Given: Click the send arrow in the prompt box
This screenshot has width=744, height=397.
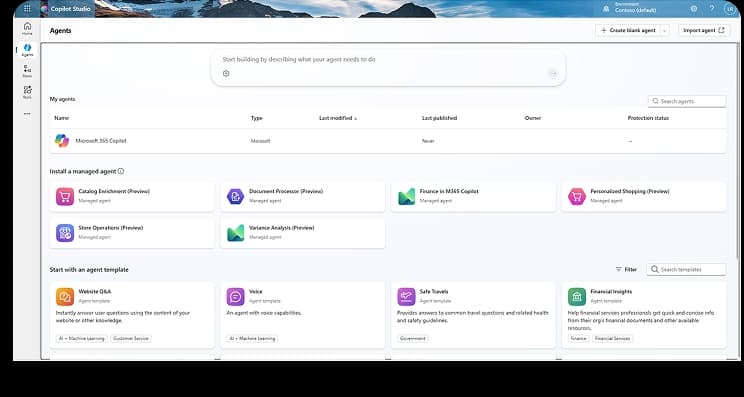Looking at the screenshot, I should click(553, 73).
